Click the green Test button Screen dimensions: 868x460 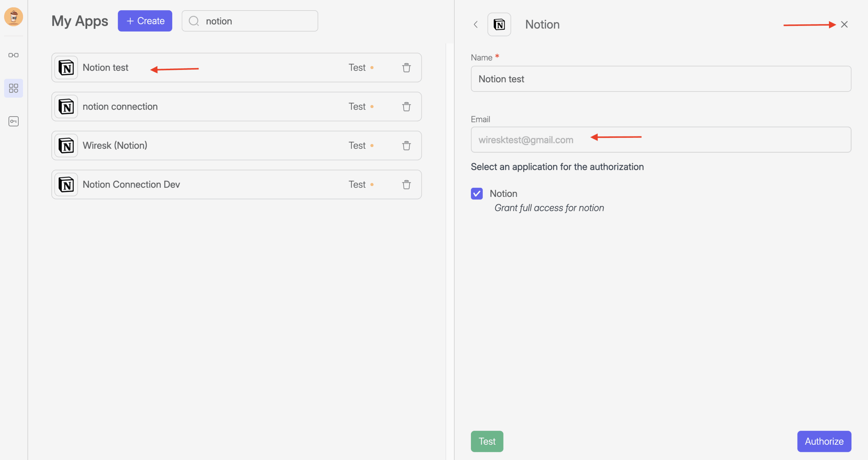coord(487,441)
